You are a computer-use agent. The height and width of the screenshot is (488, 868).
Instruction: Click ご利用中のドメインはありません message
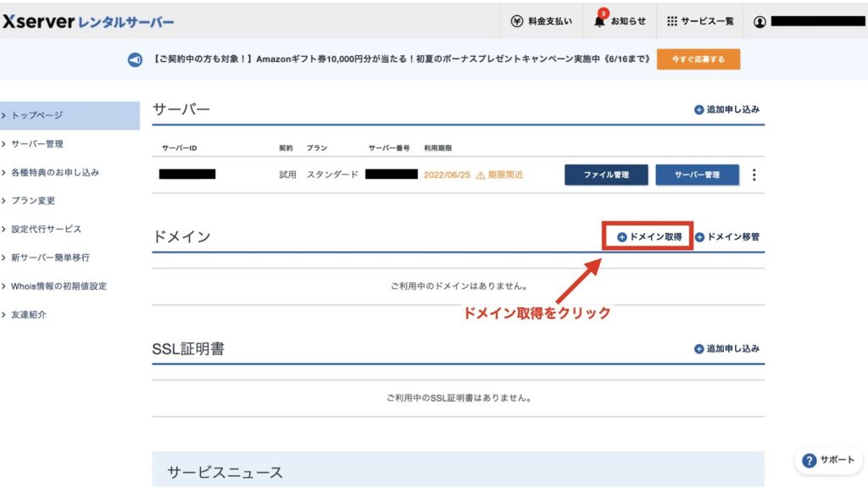click(x=459, y=286)
